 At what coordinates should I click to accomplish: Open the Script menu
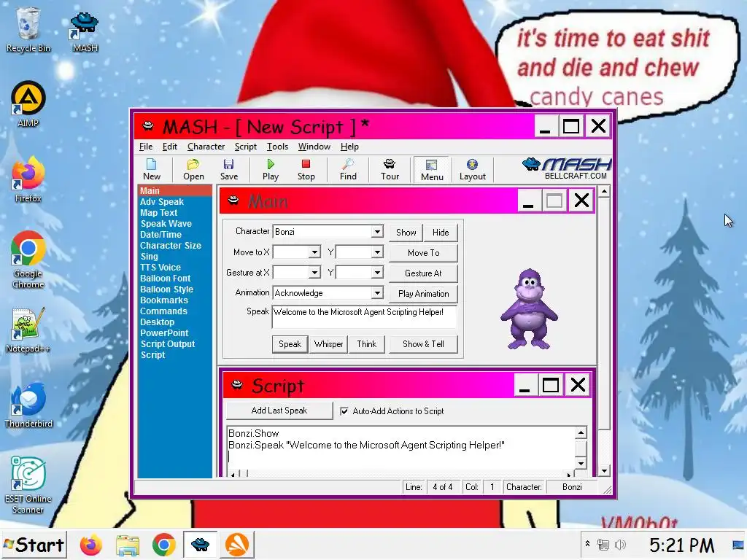(245, 147)
